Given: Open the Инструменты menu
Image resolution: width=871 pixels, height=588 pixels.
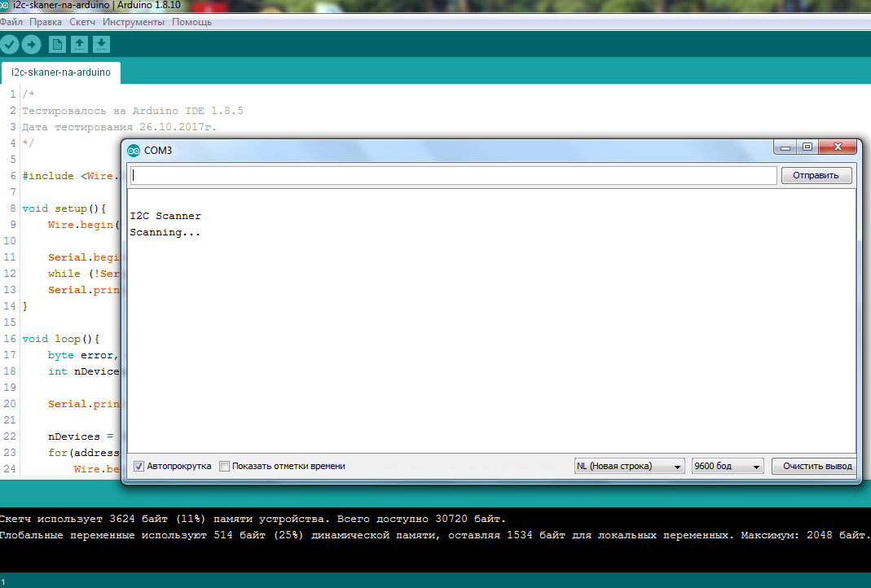Looking at the screenshot, I should 134,22.
